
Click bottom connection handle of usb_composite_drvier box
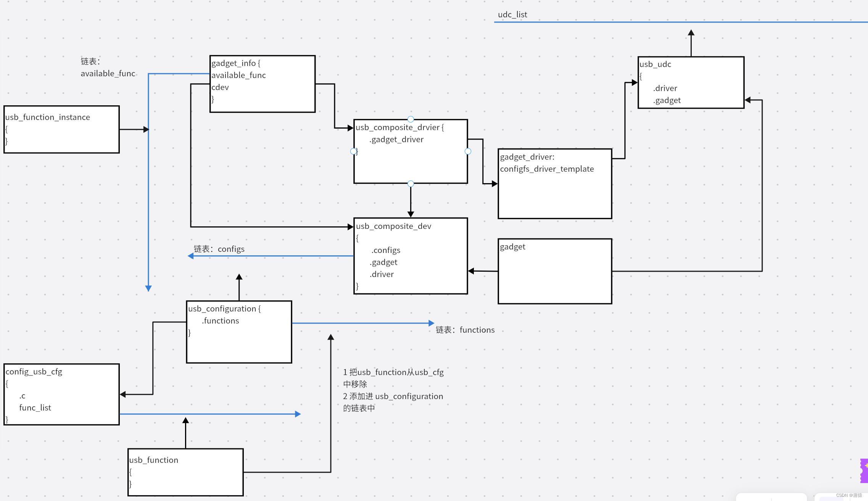click(x=411, y=184)
